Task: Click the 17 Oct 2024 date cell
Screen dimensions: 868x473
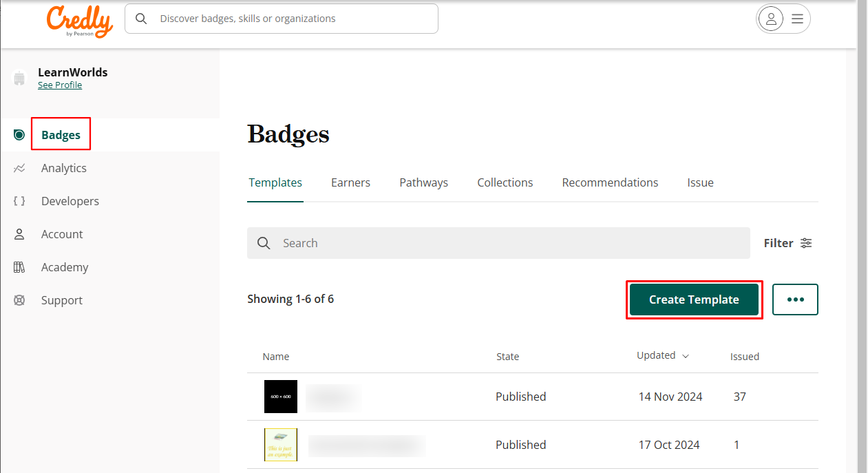Action: coord(669,445)
